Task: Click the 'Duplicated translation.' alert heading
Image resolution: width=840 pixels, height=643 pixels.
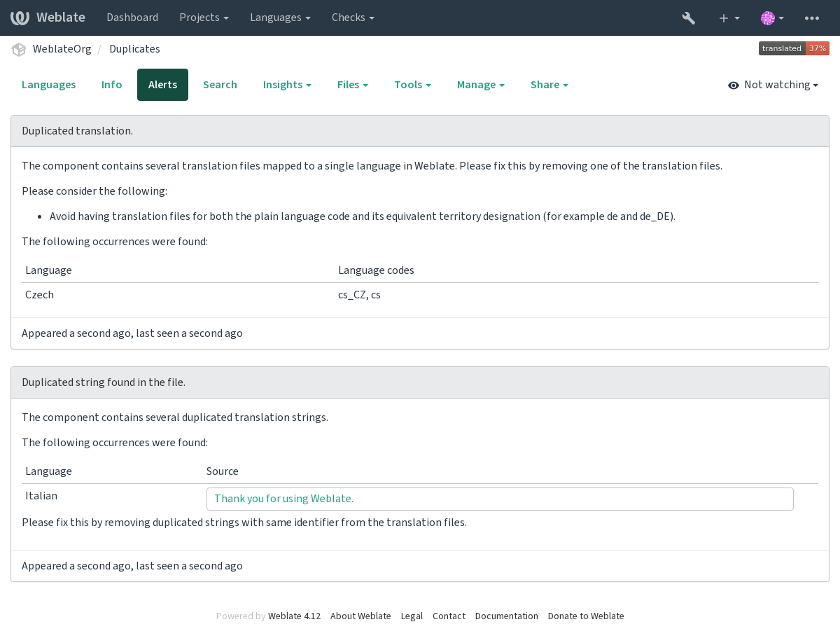Action: coord(78,131)
